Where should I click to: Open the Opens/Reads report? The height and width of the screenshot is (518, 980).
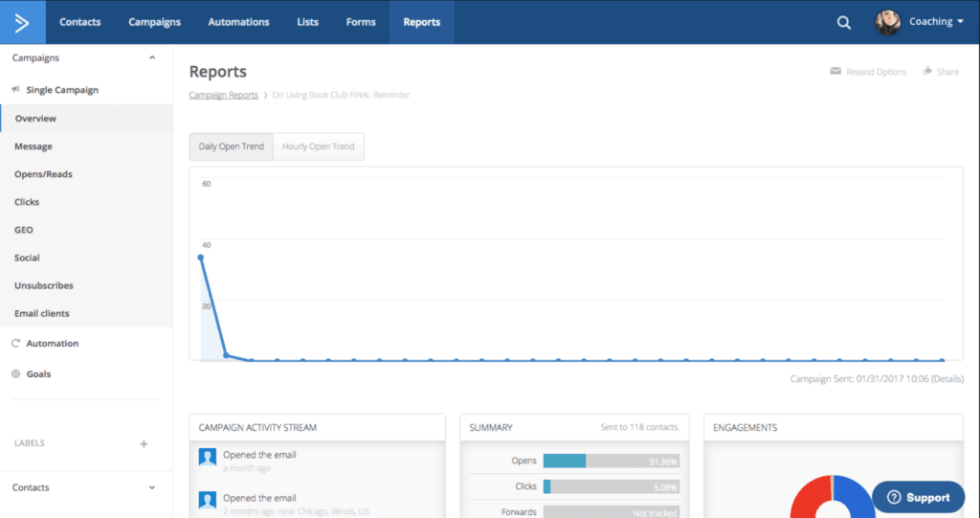click(86, 174)
